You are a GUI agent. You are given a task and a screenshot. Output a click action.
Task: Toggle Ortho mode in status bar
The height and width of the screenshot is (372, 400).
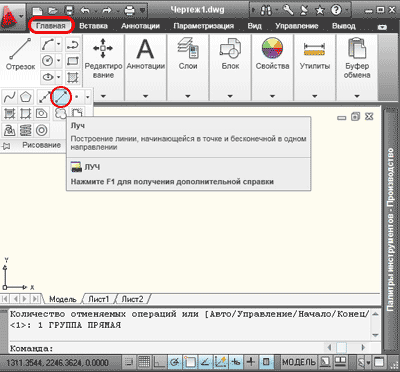(x=159, y=362)
